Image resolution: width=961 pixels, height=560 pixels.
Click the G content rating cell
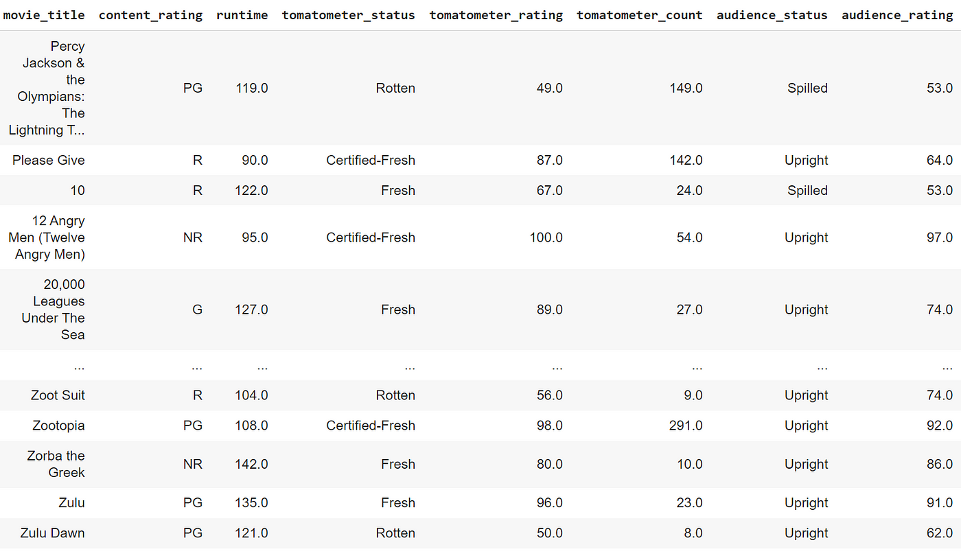pos(198,310)
